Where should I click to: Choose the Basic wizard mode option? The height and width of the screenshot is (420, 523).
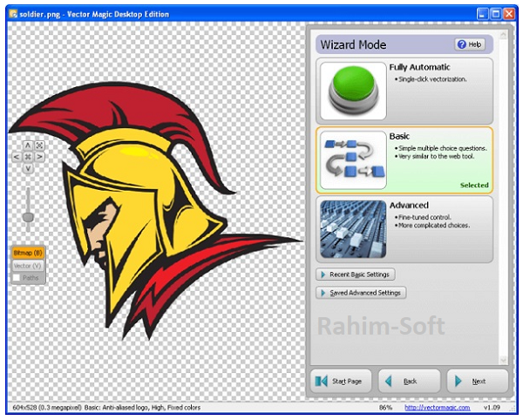click(x=404, y=160)
